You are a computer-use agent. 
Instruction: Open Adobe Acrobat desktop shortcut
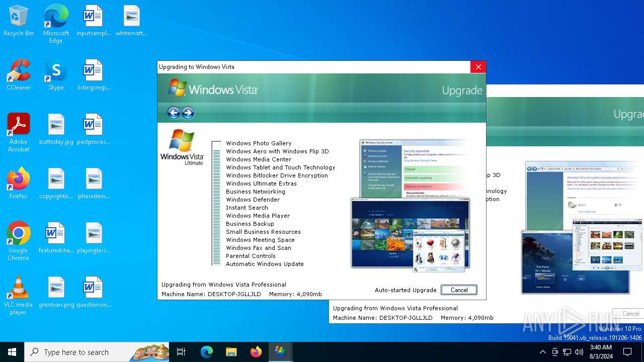click(19, 133)
